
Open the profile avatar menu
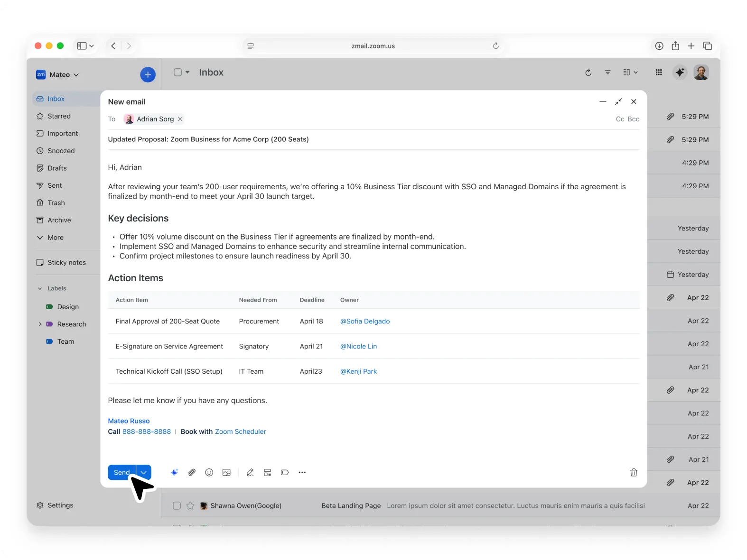(701, 72)
